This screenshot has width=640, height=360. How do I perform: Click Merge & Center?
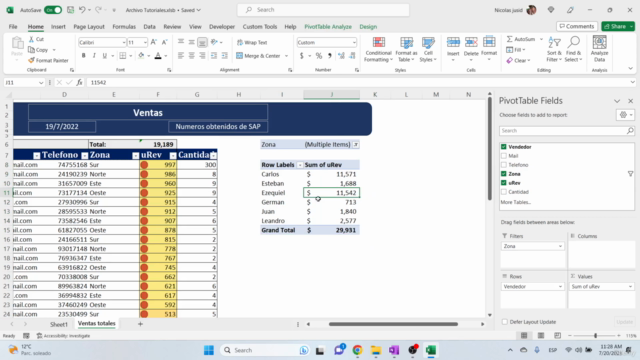click(258, 56)
